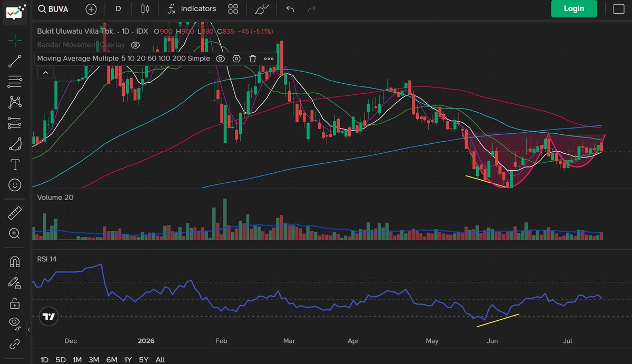The width and height of the screenshot is (632, 364).
Task: Select the Text annotation tool
Action: 15,165
